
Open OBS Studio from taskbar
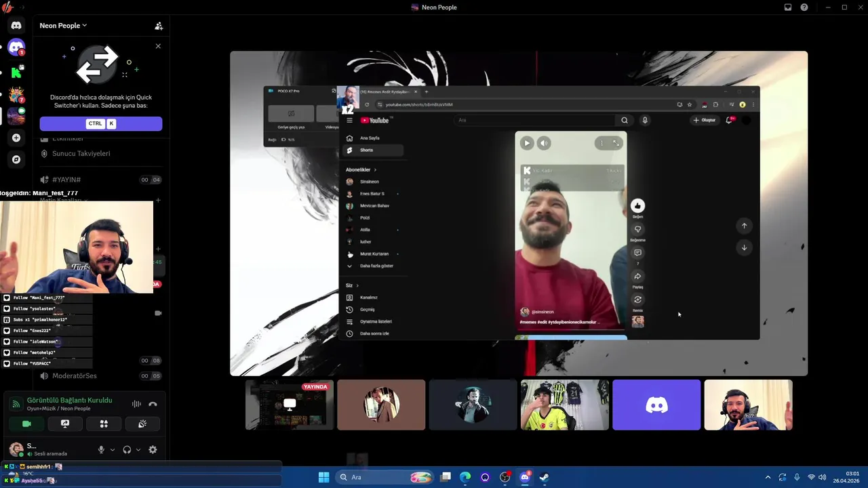(505, 477)
